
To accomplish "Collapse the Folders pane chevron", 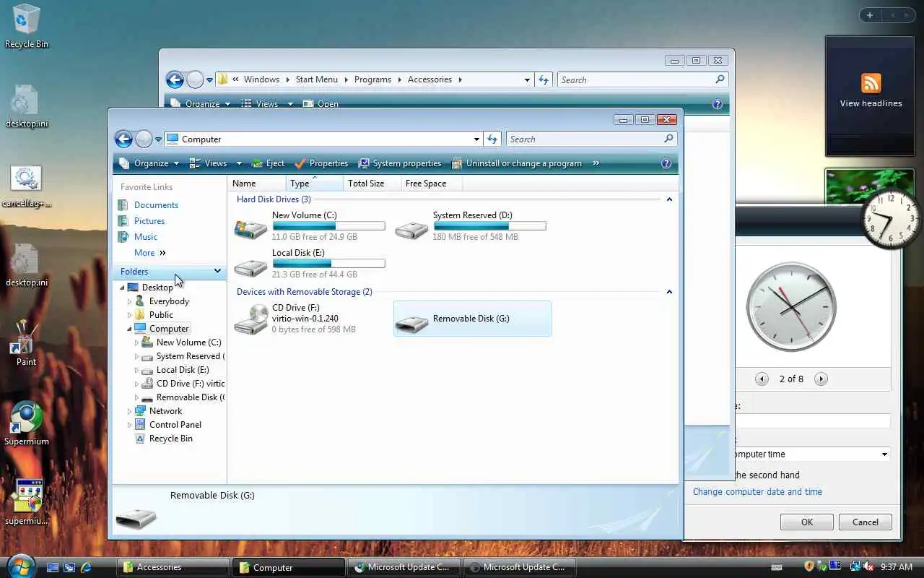I will (x=217, y=271).
